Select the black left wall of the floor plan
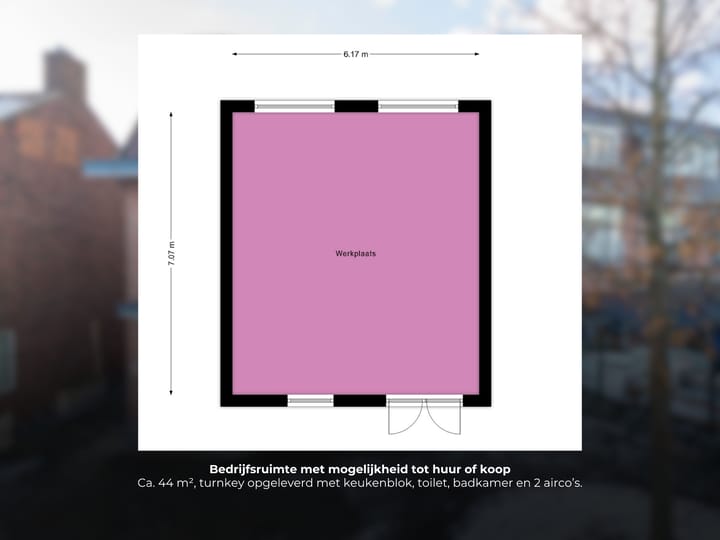The height and width of the screenshot is (540, 720). tap(226, 252)
